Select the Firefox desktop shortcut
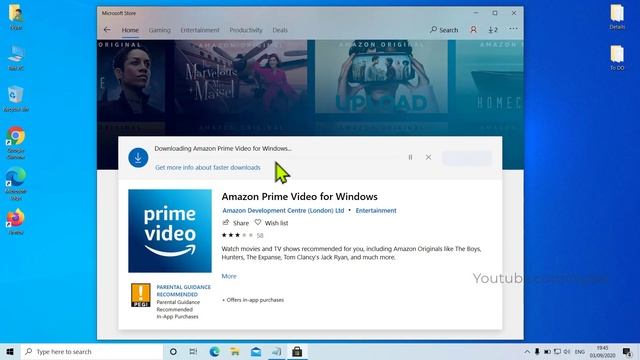 pyautogui.click(x=16, y=222)
